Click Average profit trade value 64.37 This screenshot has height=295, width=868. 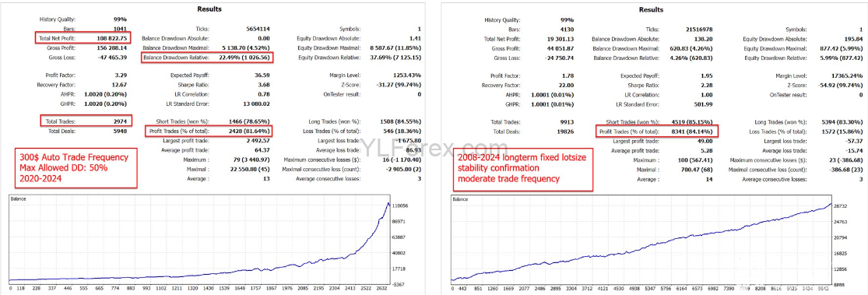263,149
